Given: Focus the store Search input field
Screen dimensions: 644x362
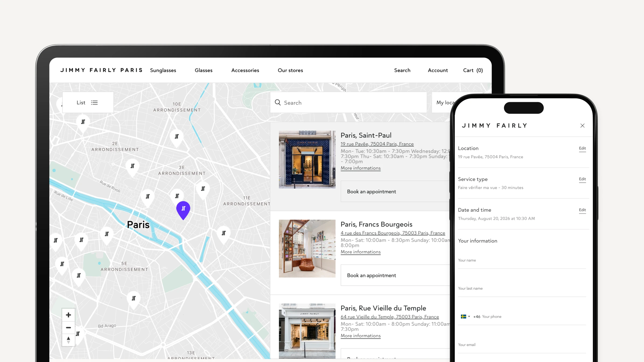Looking at the screenshot, I should (x=349, y=102).
